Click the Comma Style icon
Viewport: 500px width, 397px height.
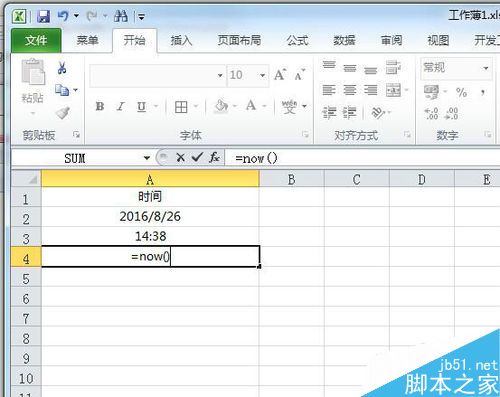[483, 92]
